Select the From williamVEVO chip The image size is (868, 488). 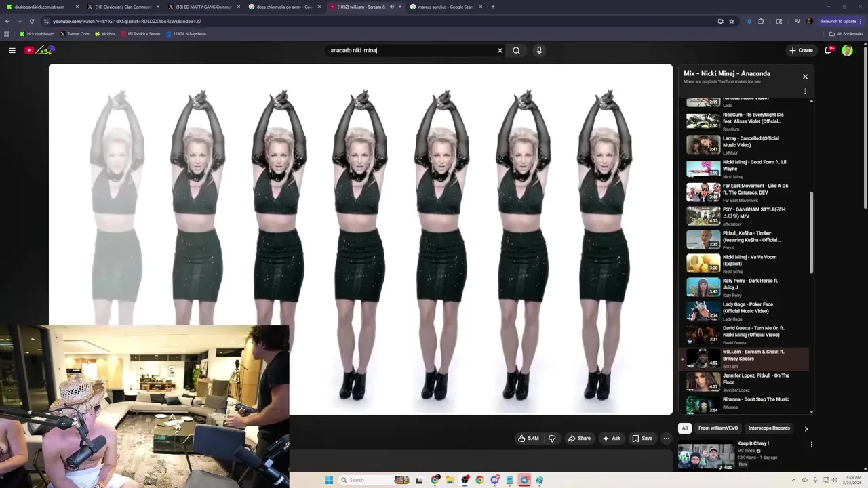click(717, 428)
